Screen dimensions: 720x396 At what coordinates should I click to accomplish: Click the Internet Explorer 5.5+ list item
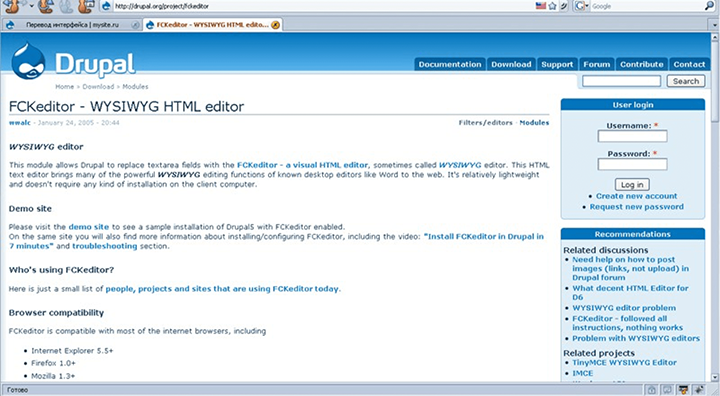(x=72, y=351)
